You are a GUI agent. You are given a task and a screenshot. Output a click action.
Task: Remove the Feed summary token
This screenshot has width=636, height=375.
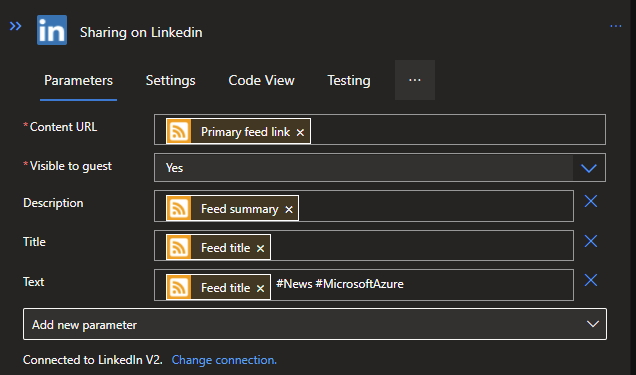289,210
